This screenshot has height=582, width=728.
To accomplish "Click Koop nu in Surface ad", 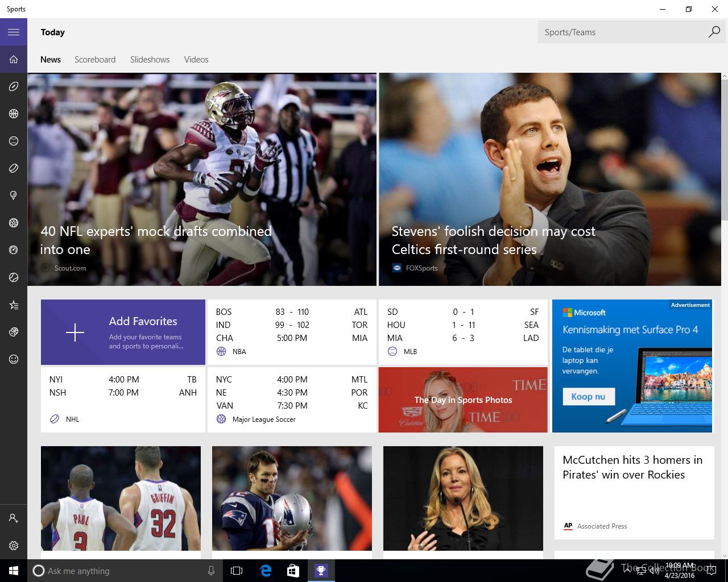I will click(589, 397).
